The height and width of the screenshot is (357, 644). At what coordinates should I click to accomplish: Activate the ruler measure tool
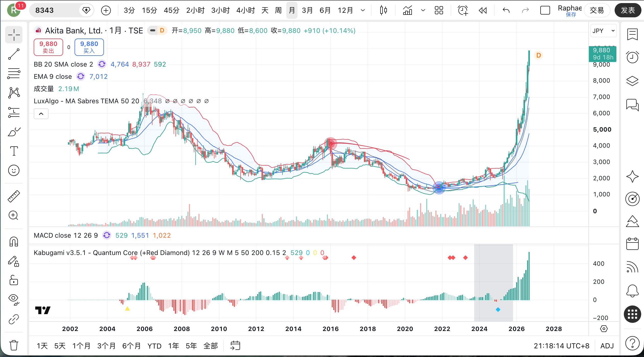pyautogui.click(x=14, y=196)
